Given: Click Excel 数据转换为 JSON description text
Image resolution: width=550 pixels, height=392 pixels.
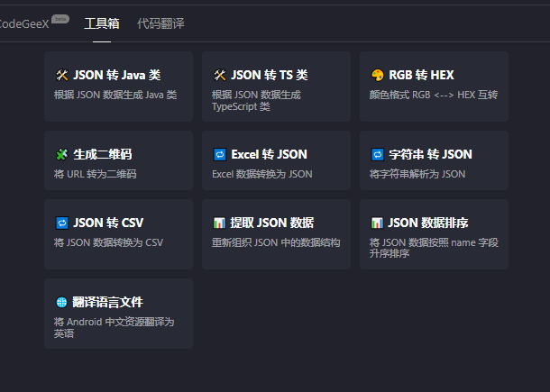Looking at the screenshot, I should [262, 174].
